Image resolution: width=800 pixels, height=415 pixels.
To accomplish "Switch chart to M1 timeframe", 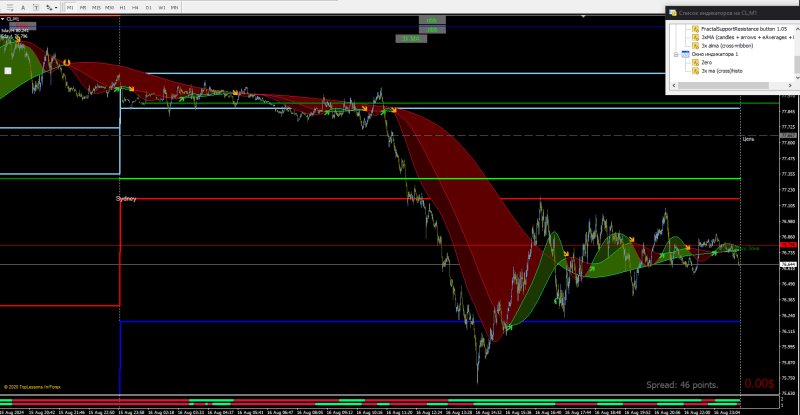I will click(70, 8).
